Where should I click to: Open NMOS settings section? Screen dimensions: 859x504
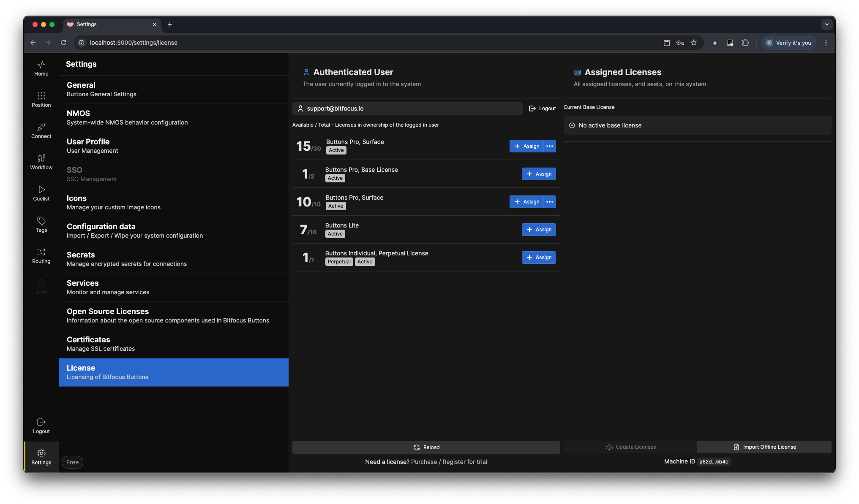[174, 118]
